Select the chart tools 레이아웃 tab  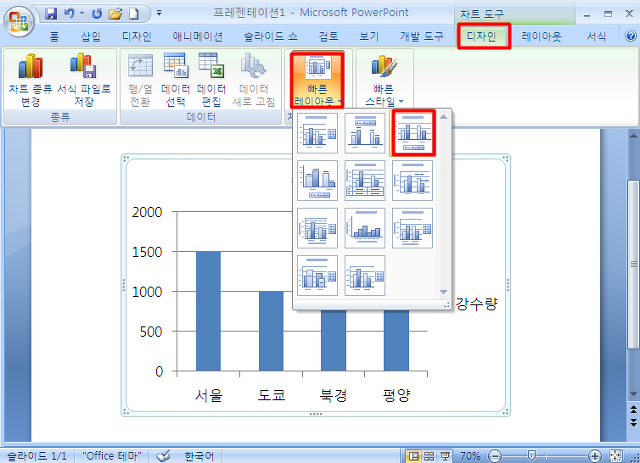coord(542,37)
